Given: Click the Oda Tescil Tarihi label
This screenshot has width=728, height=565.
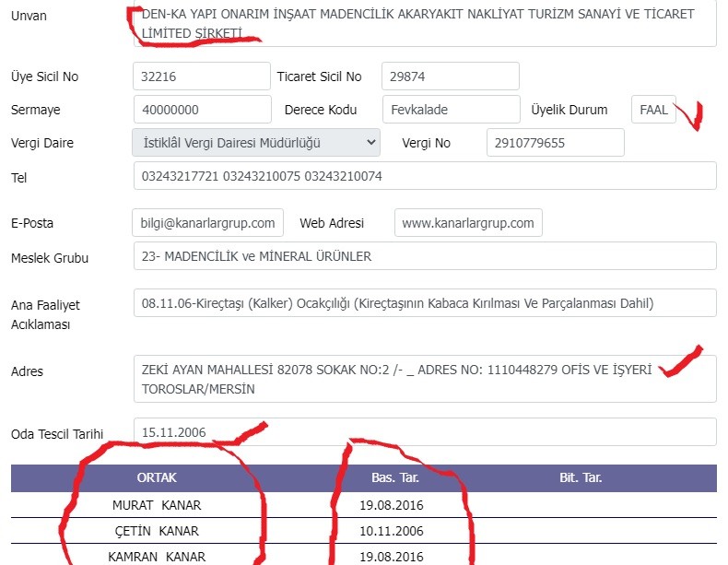Looking at the screenshot, I should coord(57,434).
